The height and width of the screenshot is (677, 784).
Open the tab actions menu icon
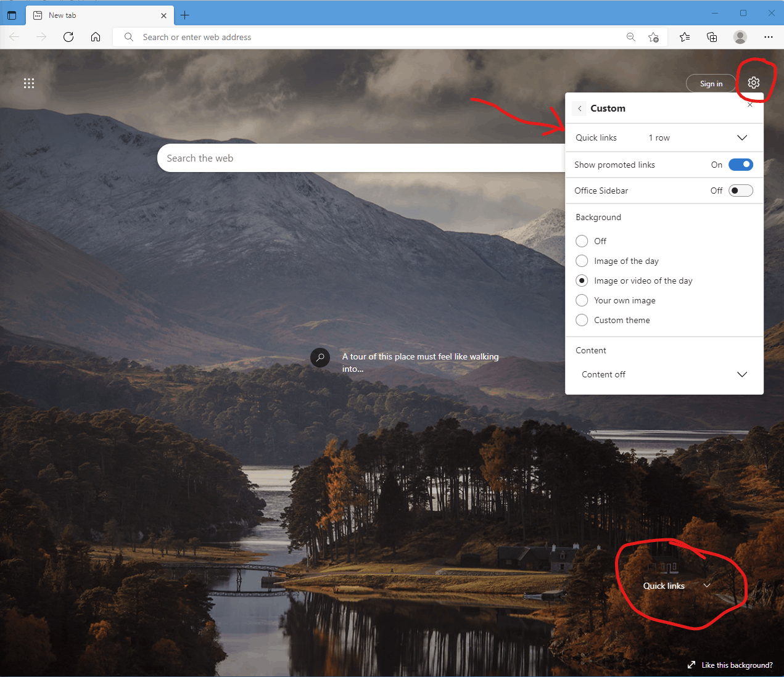[12, 15]
